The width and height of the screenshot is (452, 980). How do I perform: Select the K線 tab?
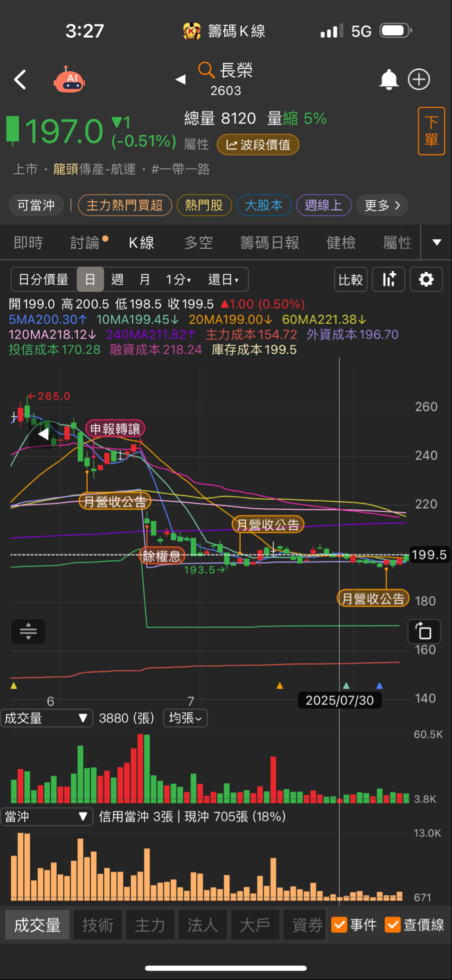pyautogui.click(x=141, y=243)
